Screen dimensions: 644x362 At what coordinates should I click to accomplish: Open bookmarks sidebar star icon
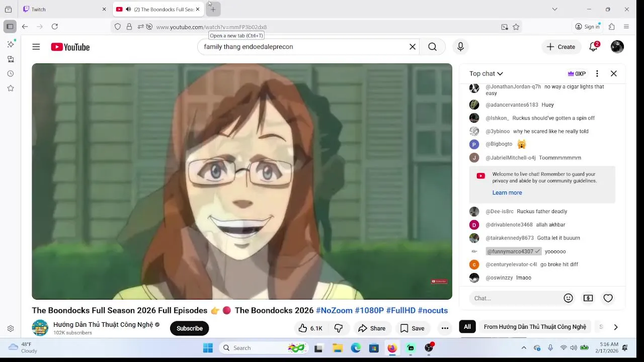pyautogui.click(x=11, y=88)
